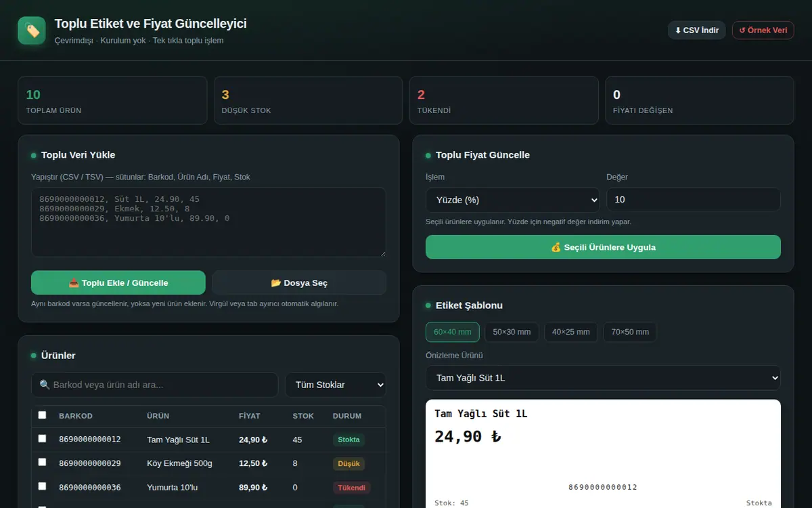Select the 60×40 mm label template
Viewport: 812px width, 508px height.
[x=453, y=332]
